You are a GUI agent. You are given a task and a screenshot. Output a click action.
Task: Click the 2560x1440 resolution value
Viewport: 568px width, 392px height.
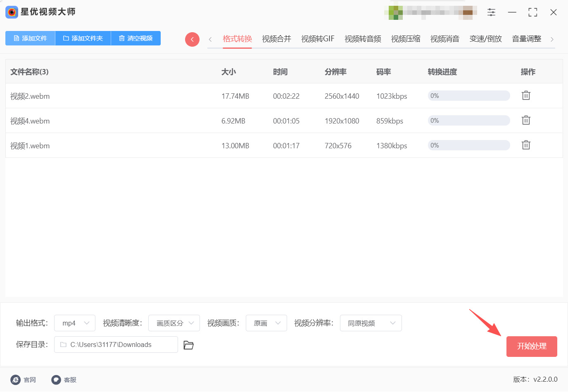point(342,96)
